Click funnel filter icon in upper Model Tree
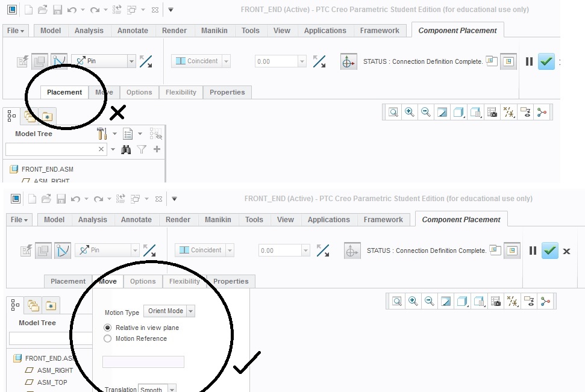Screen dimensions: 585x392 point(142,149)
